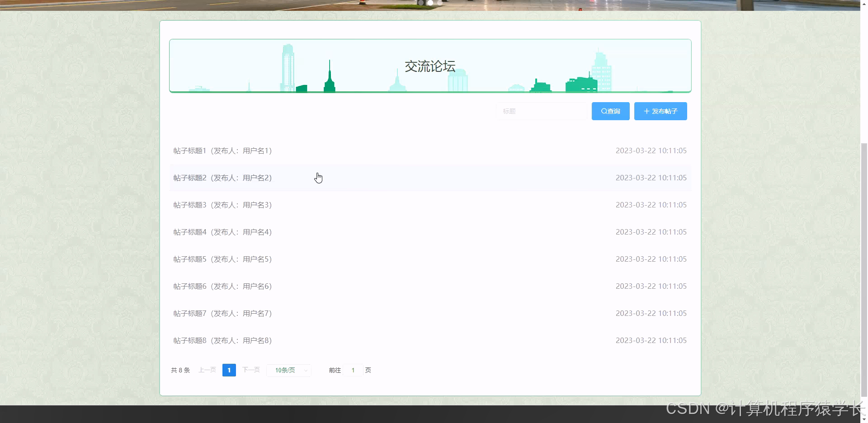Open the post 帖子标题1

pyautogui.click(x=222, y=150)
